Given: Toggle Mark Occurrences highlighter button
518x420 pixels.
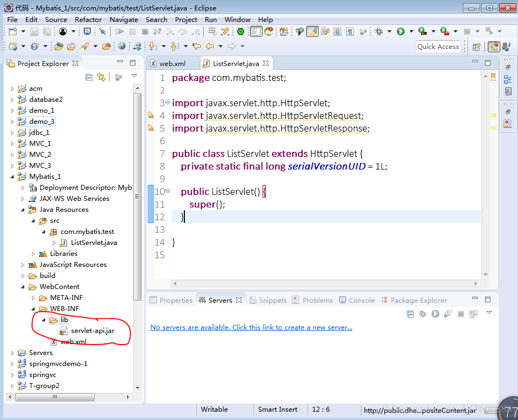Looking at the screenshot, I should pyautogui.click(x=312, y=32).
